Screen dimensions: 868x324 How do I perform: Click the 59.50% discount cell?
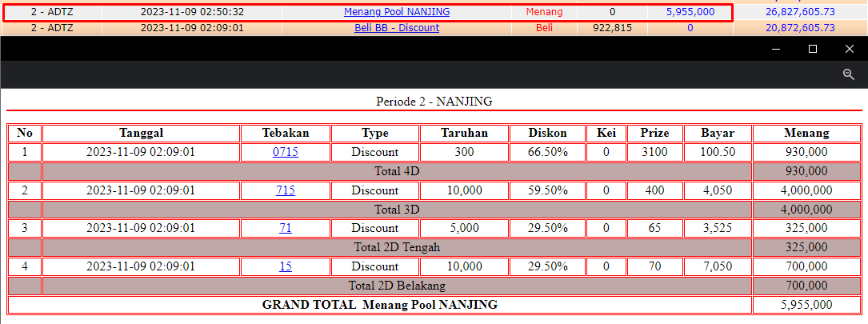(x=547, y=190)
